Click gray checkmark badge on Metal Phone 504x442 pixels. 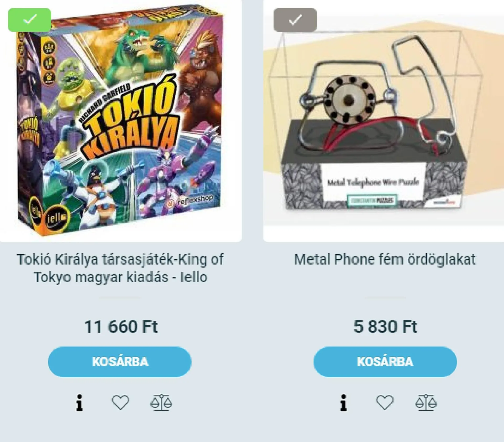pos(295,20)
